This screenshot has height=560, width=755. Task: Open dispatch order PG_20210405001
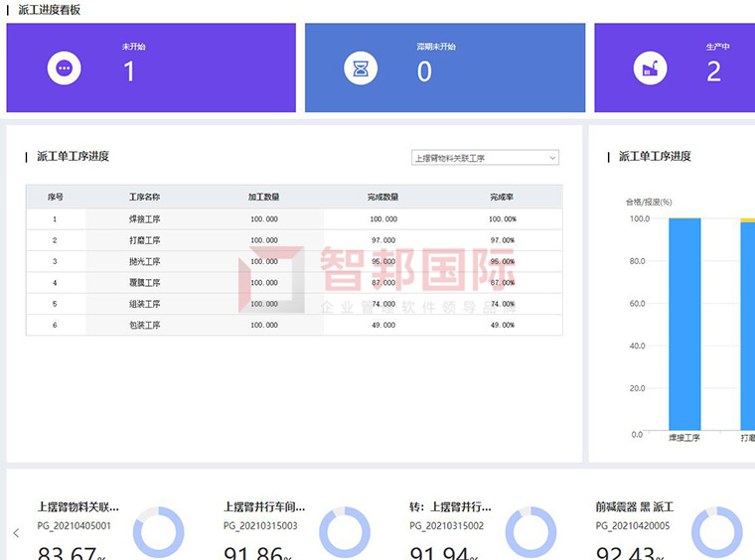coord(75,525)
